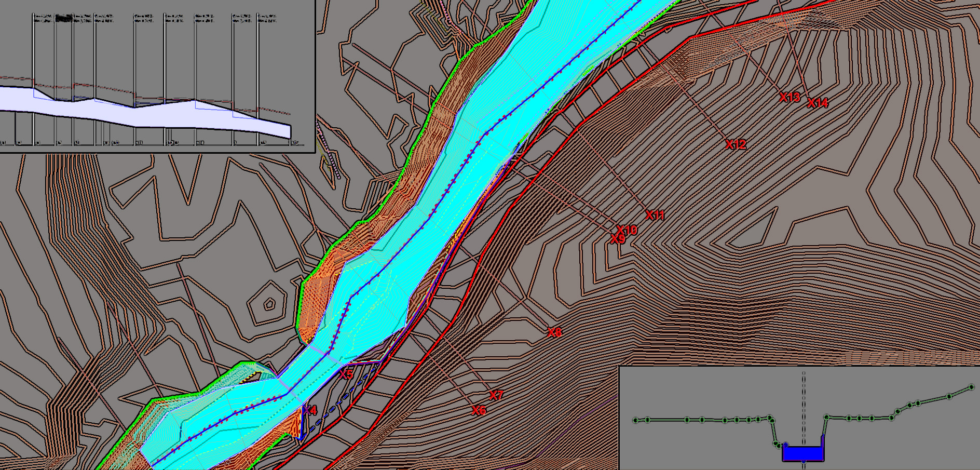The image size is (980, 470).
Task: Click the blue water area in cross-section view
Action: pos(803,454)
